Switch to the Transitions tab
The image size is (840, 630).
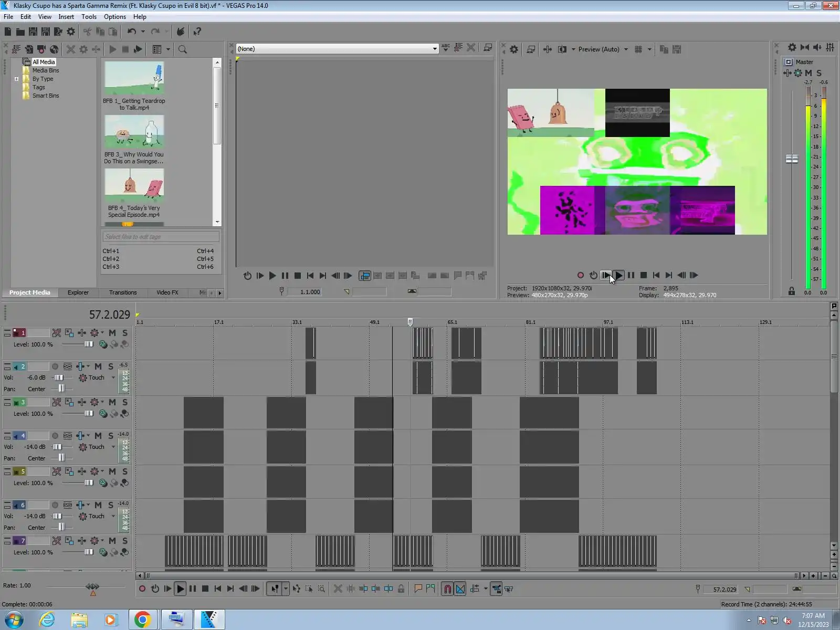123,292
